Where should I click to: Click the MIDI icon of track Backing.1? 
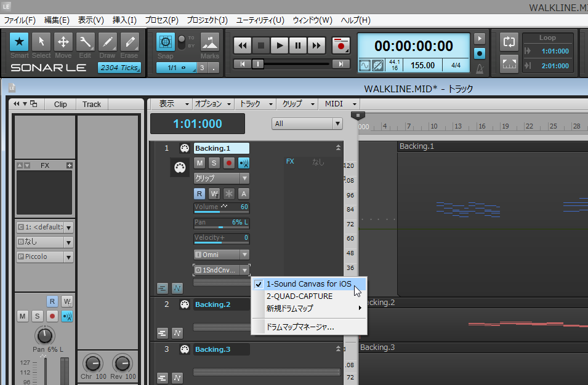pos(185,148)
